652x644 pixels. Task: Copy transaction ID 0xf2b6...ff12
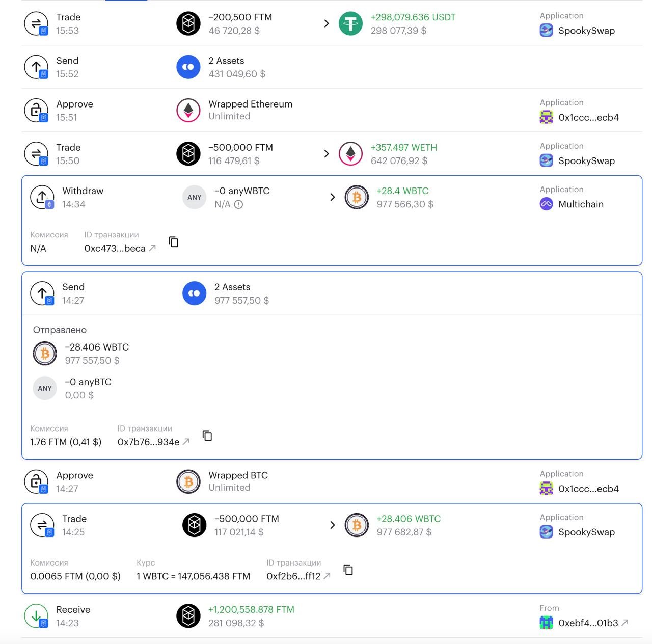pyautogui.click(x=348, y=570)
